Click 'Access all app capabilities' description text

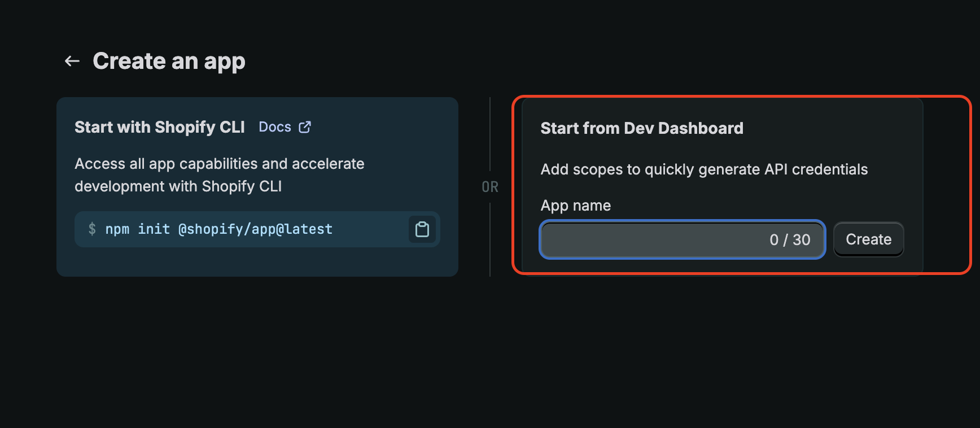pos(220,175)
